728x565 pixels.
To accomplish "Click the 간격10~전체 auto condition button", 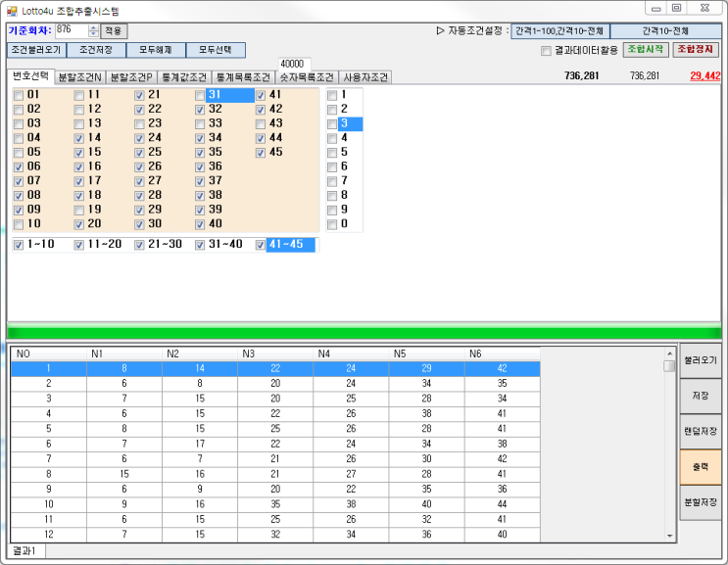I will point(665,31).
